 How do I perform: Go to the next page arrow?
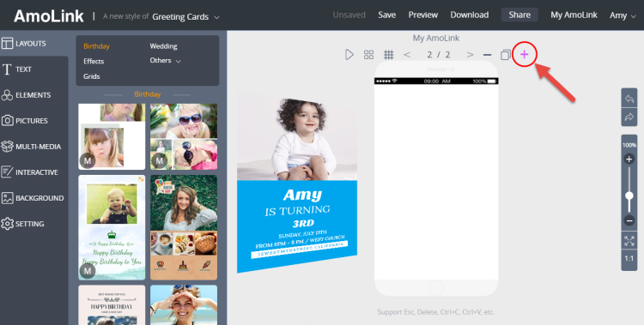(470, 55)
